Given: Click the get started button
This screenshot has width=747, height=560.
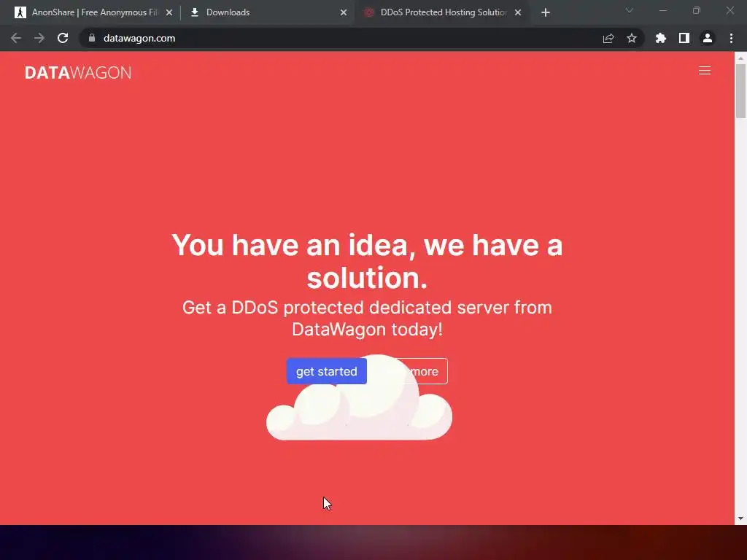Looking at the screenshot, I should tap(326, 371).
